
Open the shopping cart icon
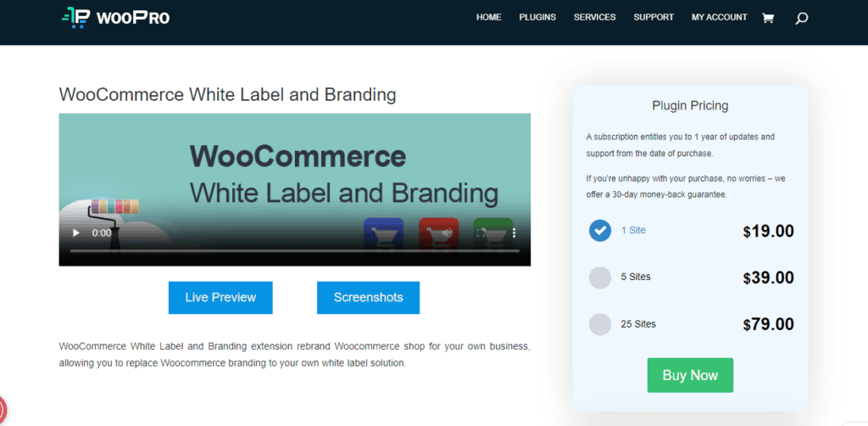point(768,18)
